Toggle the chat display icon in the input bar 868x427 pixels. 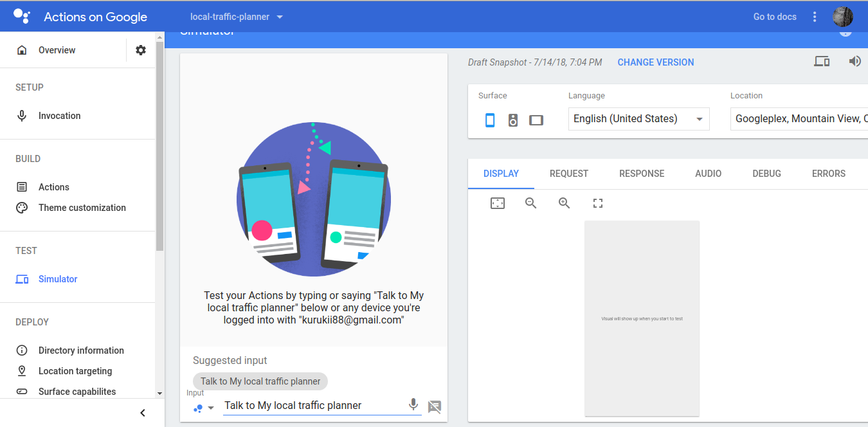(x=435, y=406)
